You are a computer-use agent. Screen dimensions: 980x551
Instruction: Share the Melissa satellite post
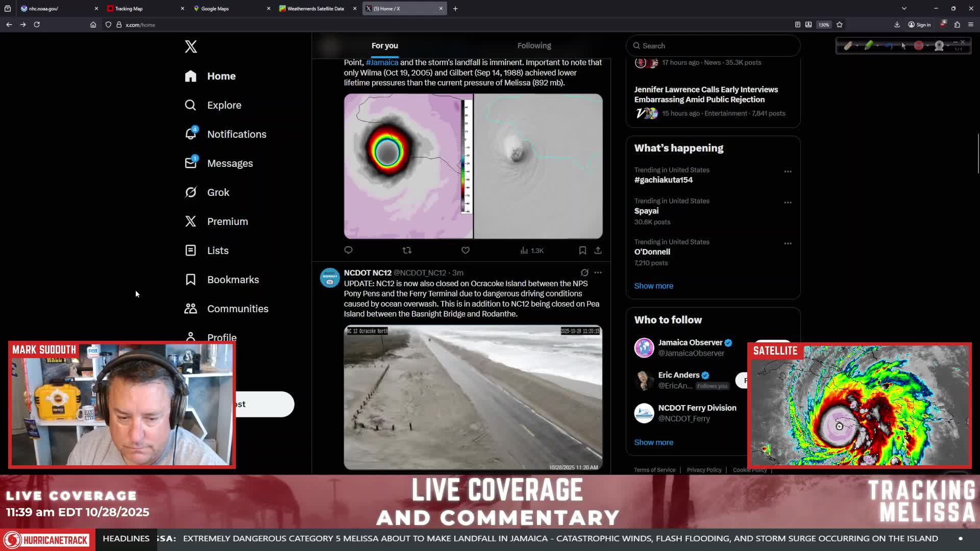point(598,251)
